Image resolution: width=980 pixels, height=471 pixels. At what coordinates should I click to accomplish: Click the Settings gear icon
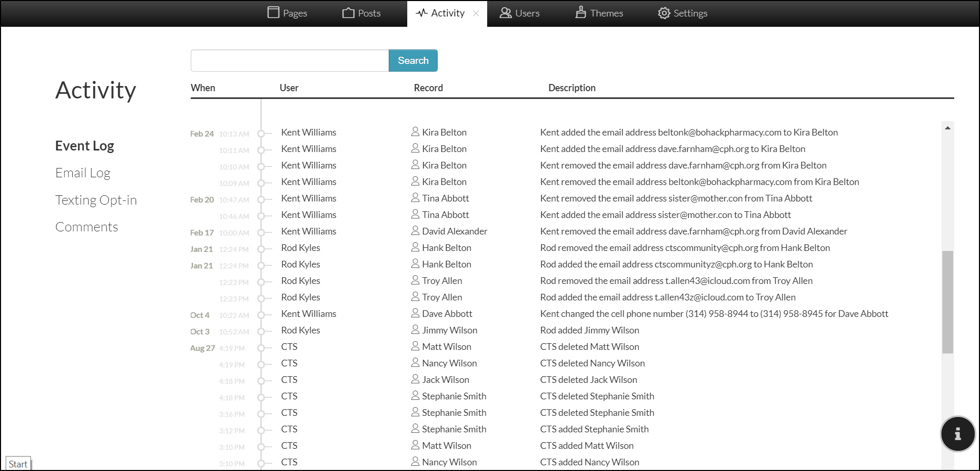pos(664,13)
